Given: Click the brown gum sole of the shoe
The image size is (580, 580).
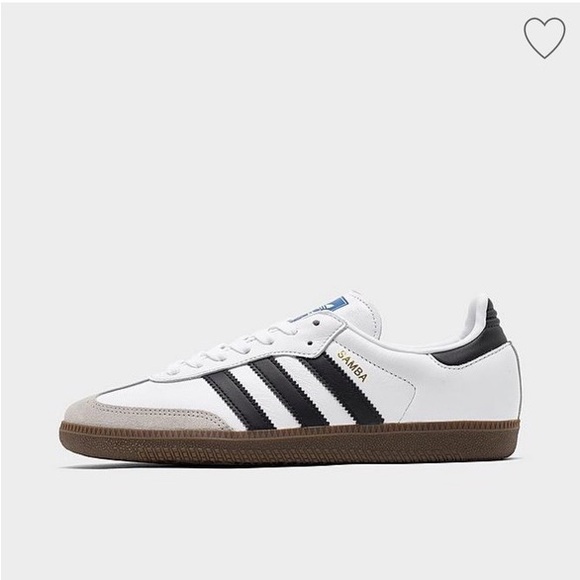Looking at the screenshot, I should (x=290, y=443).
